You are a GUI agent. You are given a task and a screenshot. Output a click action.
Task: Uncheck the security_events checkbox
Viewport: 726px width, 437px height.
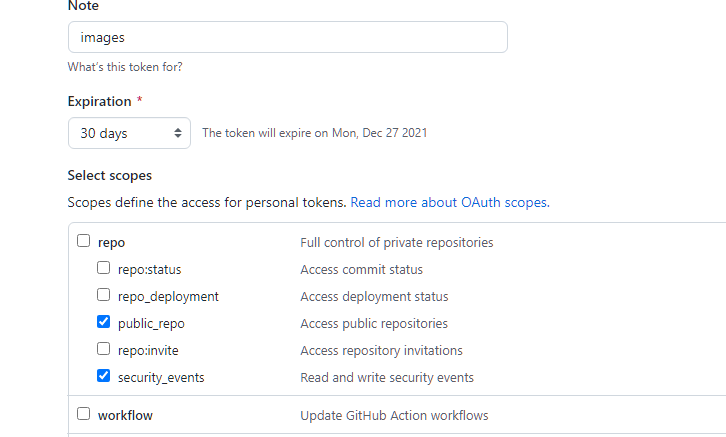tap(103, 377)
